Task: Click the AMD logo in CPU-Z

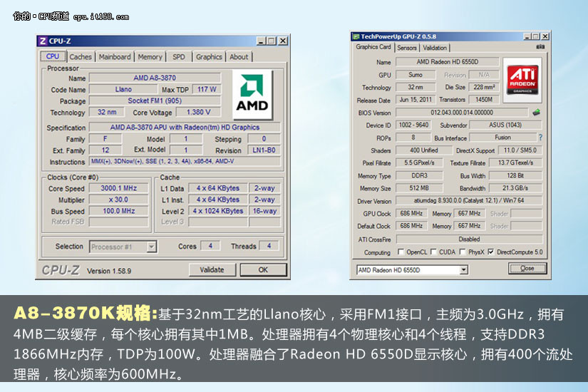Action: [x=252, y=94]
